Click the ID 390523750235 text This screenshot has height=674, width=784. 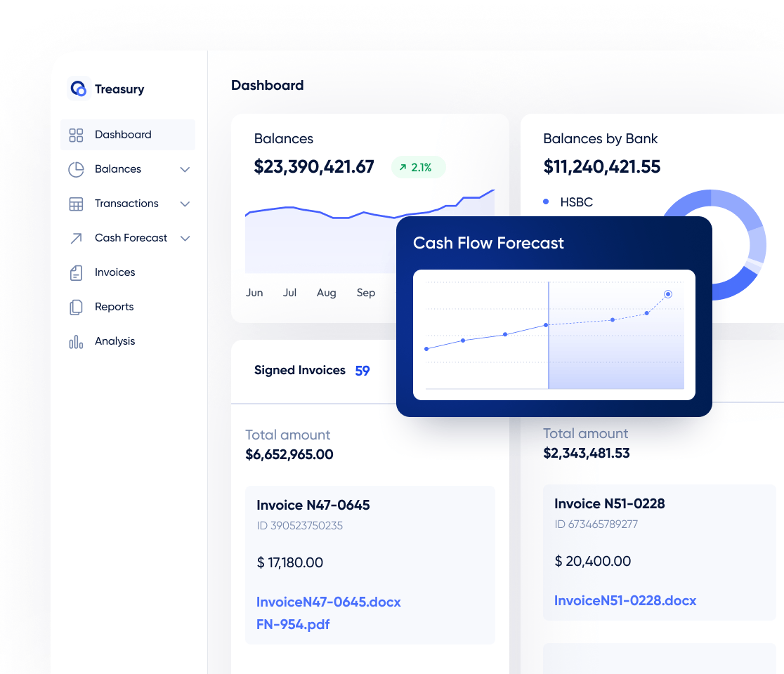(x=299, y=526)
